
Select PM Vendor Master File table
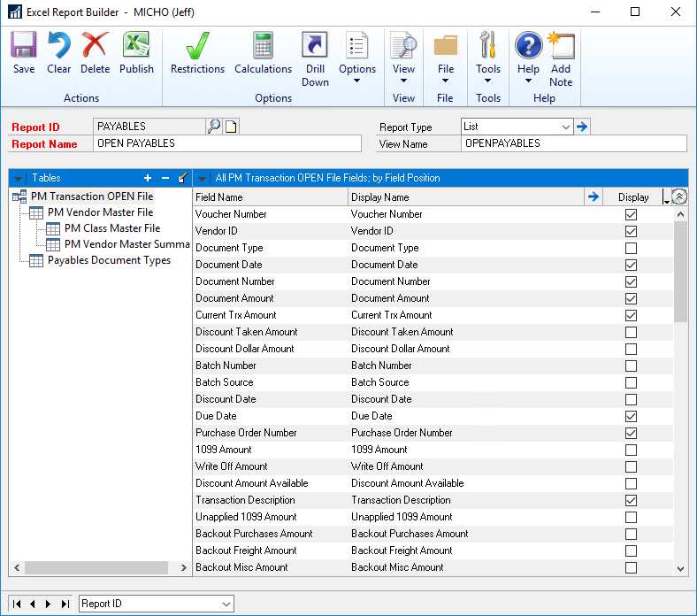pyautogui.click(x=101, y=212)
